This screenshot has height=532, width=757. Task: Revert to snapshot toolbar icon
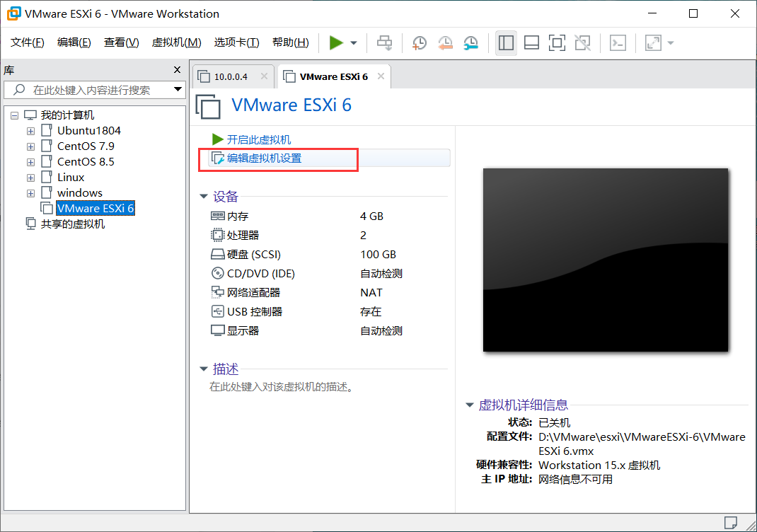445,42
